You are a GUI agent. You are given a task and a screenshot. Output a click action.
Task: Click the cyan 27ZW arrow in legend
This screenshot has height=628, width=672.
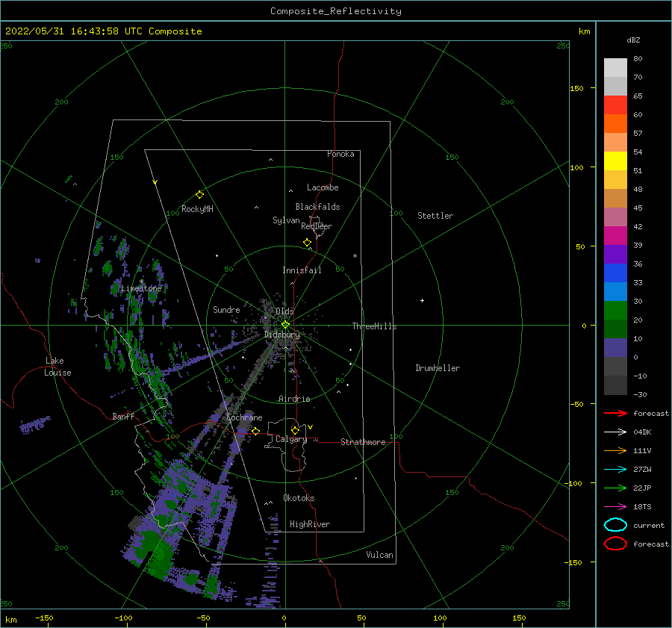[615, 470]
